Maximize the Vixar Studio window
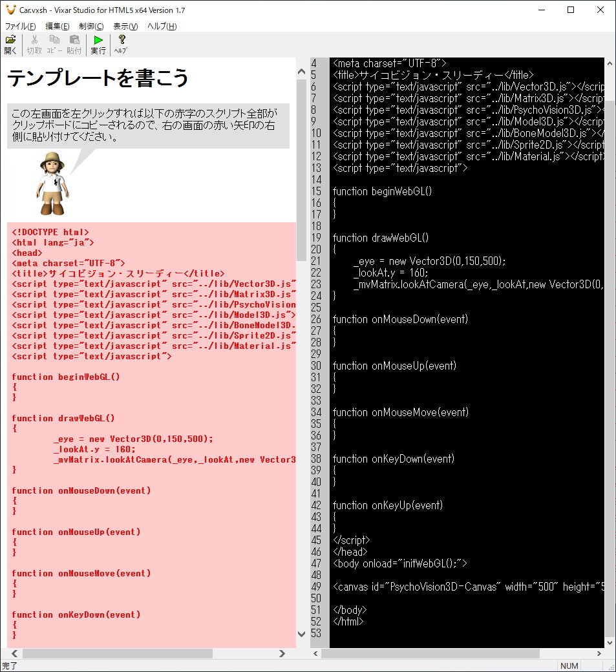616x672 pixels. coord(571,10)
